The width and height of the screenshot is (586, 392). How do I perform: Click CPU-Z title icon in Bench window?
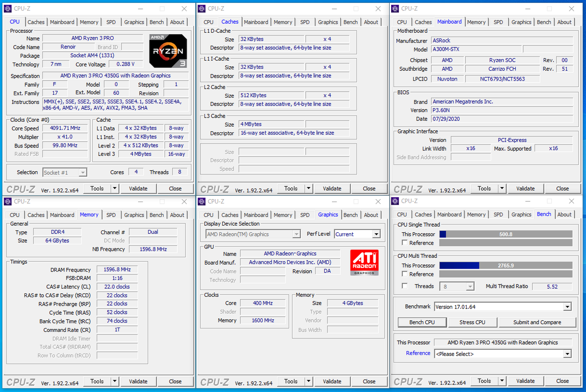[395, 201]
